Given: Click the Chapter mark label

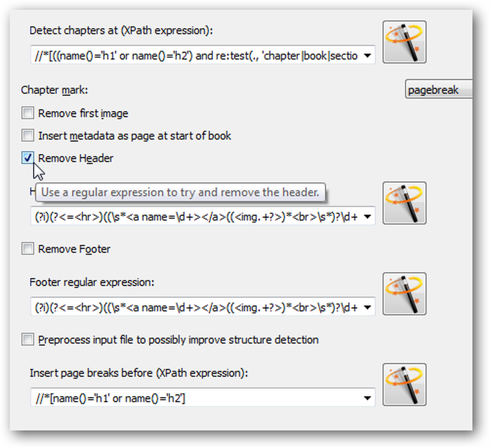Looking at the screenshot, I should click(x=54, y=90).
